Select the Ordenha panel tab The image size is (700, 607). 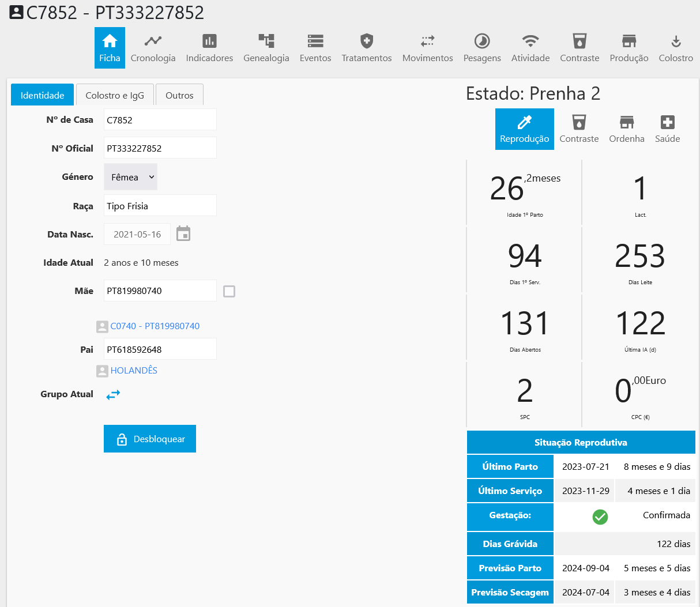tap(627, 129)
